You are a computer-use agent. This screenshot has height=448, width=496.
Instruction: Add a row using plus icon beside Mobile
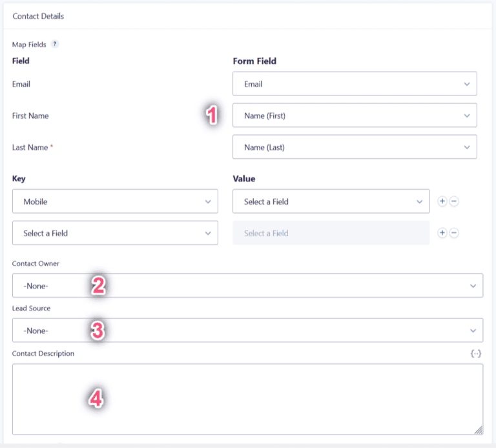click(x=442, y=201)
